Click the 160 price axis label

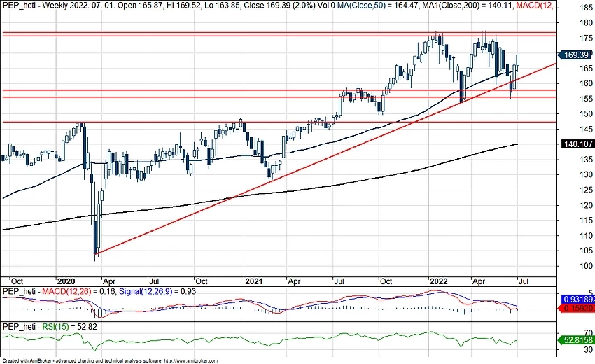(587, 83)
